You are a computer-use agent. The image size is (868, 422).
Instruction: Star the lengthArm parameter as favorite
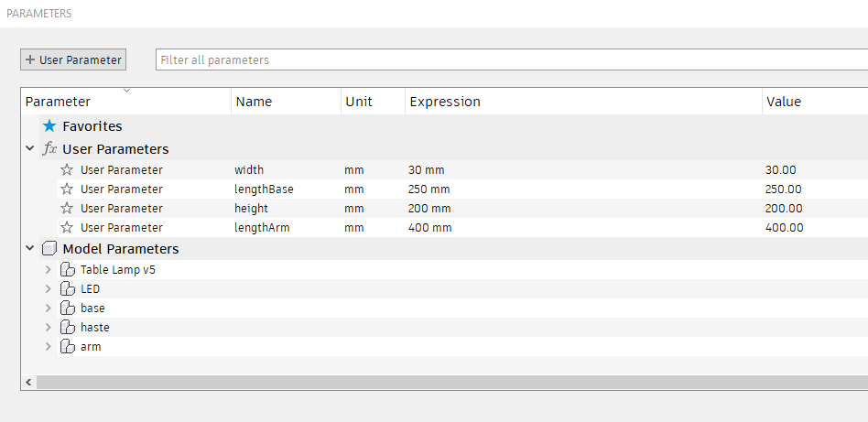[x=67, y=228]
